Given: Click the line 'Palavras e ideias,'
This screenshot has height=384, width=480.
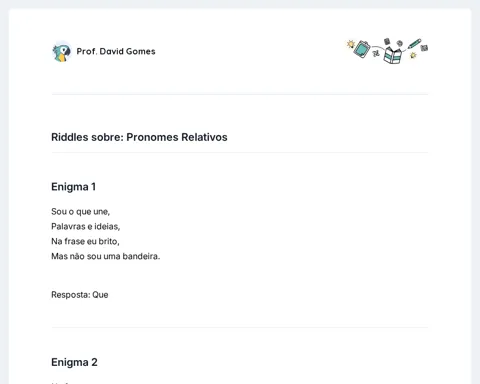Looking at the screenshot, I should pos(86,227).
